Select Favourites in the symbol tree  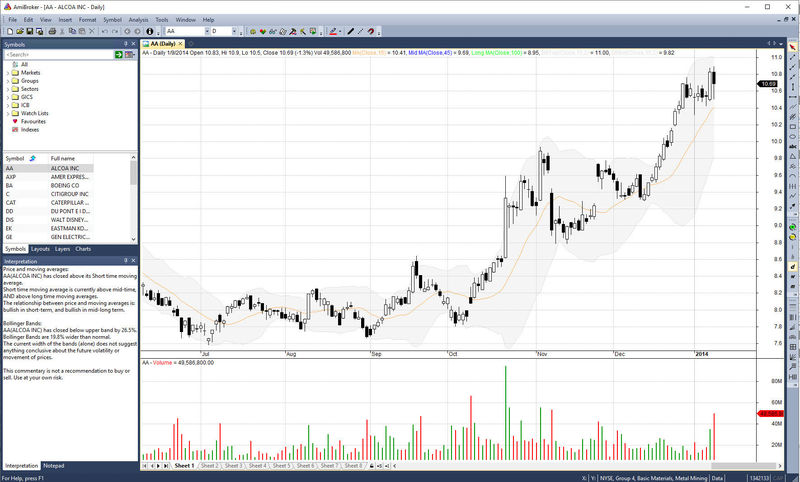coord(33,122)
